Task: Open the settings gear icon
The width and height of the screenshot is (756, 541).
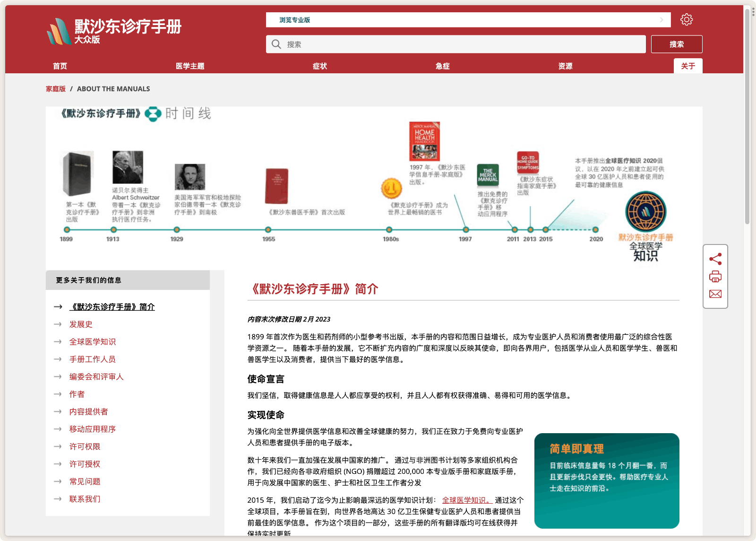Action: tap(686, 19)
